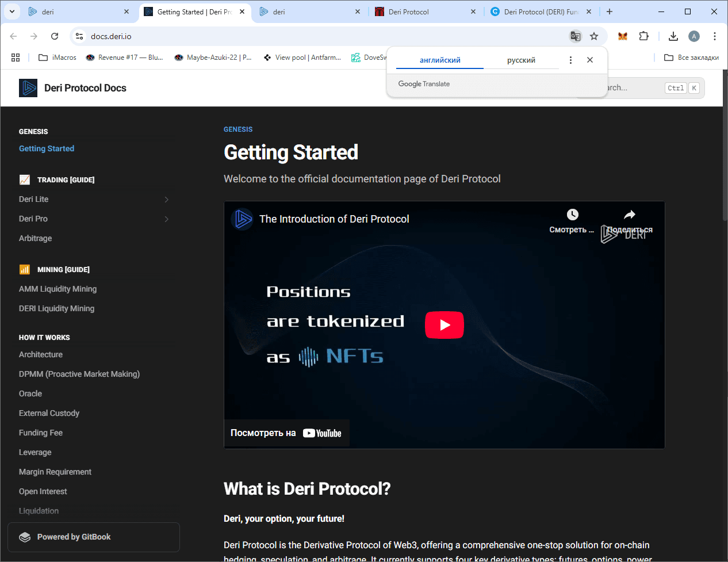Reload the current page
Screen dimensions: 728x562
pyautogui.click(x=55, y=36)
